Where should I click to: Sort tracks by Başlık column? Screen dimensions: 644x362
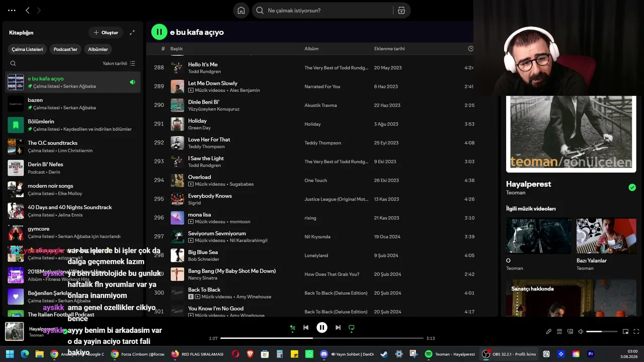point(177,49)
